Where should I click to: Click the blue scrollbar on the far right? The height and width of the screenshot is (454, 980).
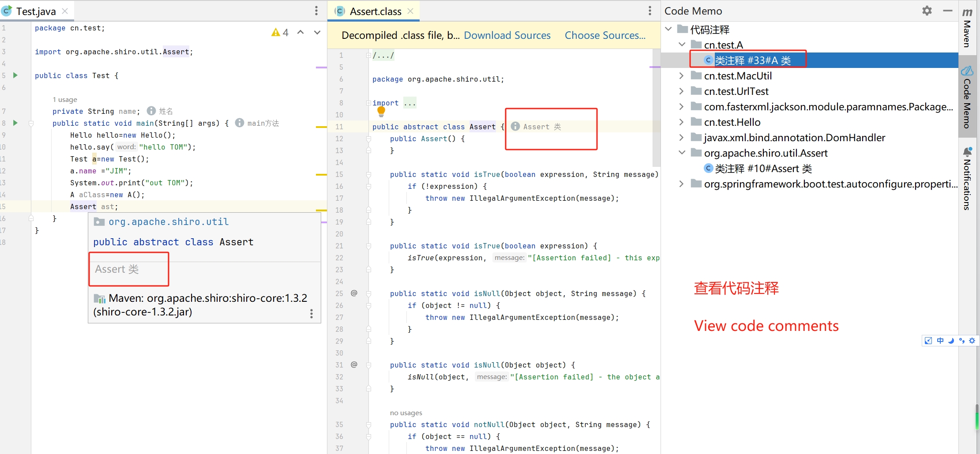(976, 417)
